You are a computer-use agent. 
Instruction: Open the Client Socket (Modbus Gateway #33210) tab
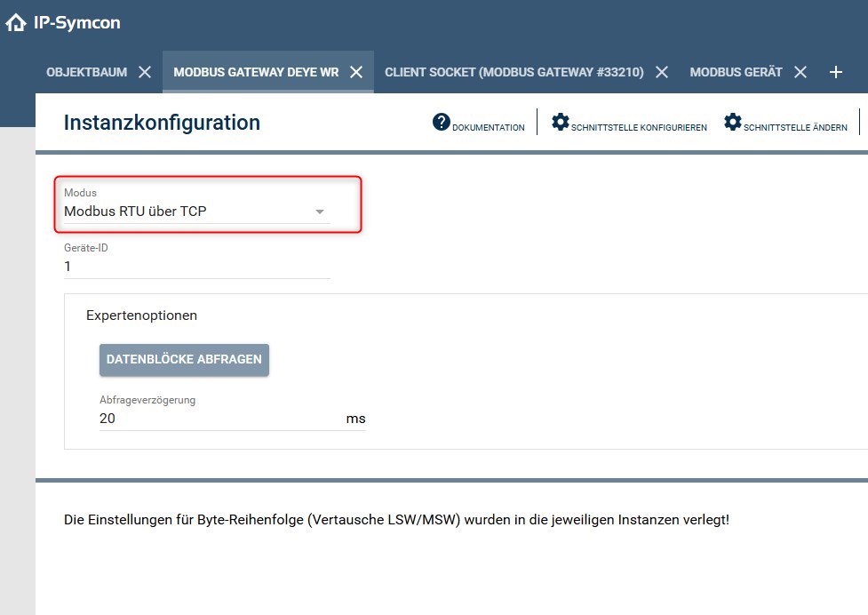coord(514,72)
